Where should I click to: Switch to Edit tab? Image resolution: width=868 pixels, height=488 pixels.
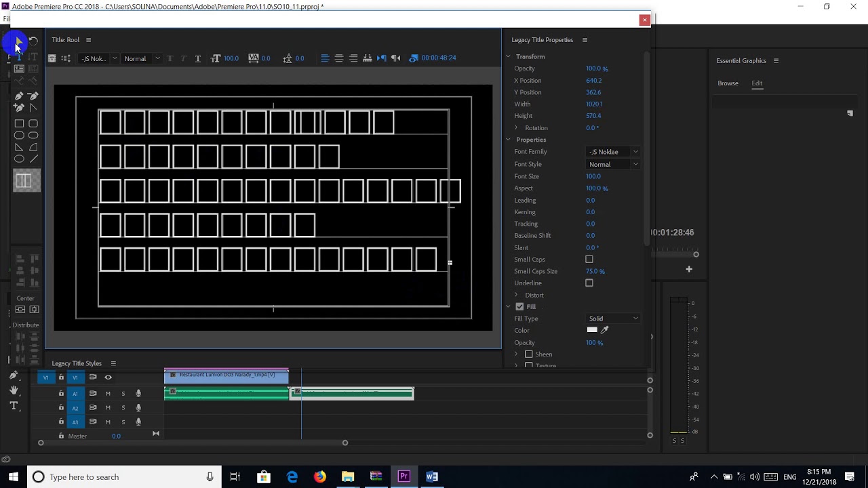click(x=757, y=83)
